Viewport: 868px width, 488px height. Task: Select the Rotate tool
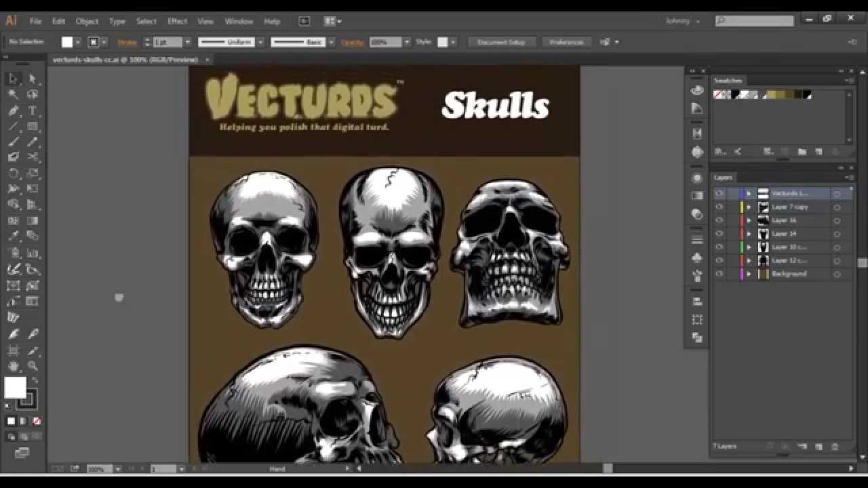coord(13,173)
